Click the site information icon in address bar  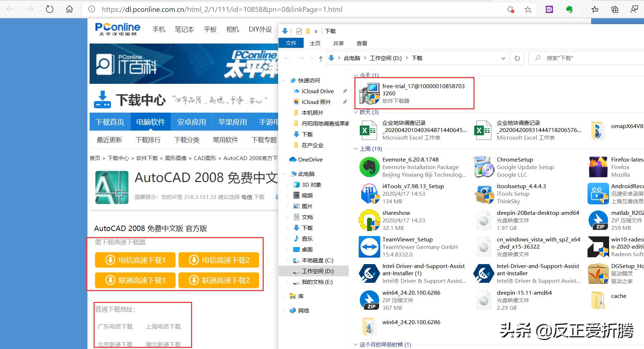[92, 9]
